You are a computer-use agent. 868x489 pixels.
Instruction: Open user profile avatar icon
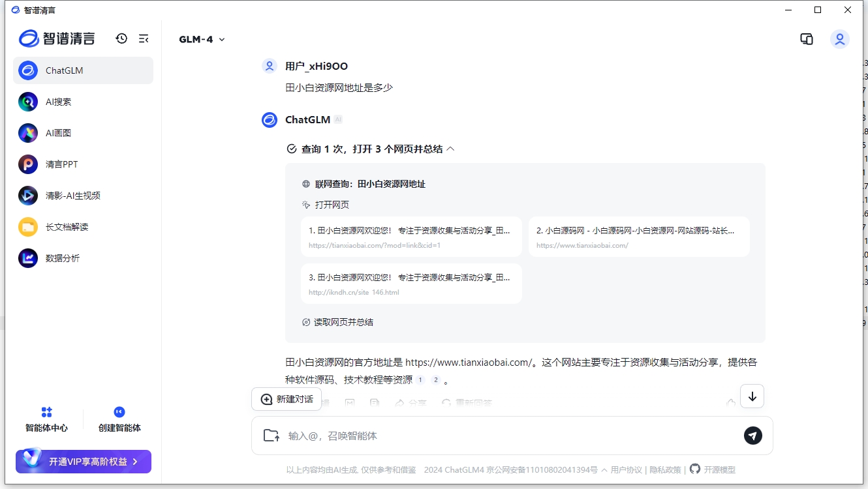[x=840, y=39]
